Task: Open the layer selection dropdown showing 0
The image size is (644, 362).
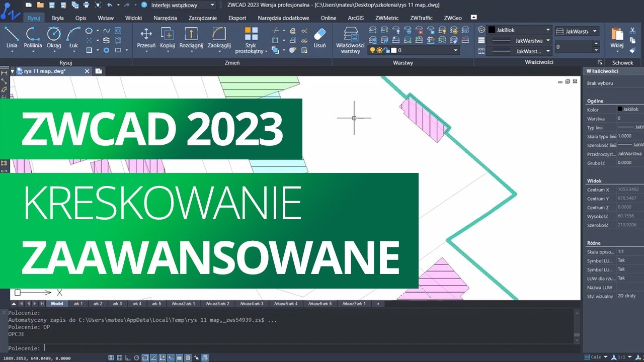Action: 414,50
